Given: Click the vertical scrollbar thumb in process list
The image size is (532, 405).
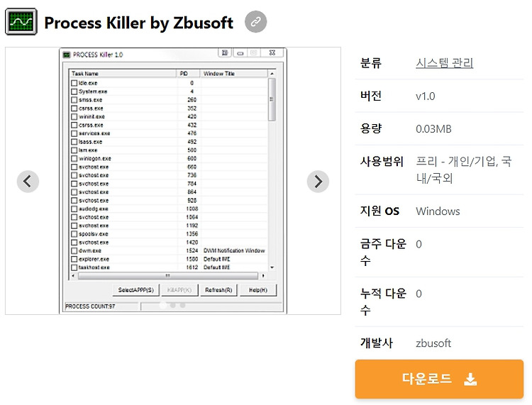Looking at the screenshot, I should (x=272, y=99).
